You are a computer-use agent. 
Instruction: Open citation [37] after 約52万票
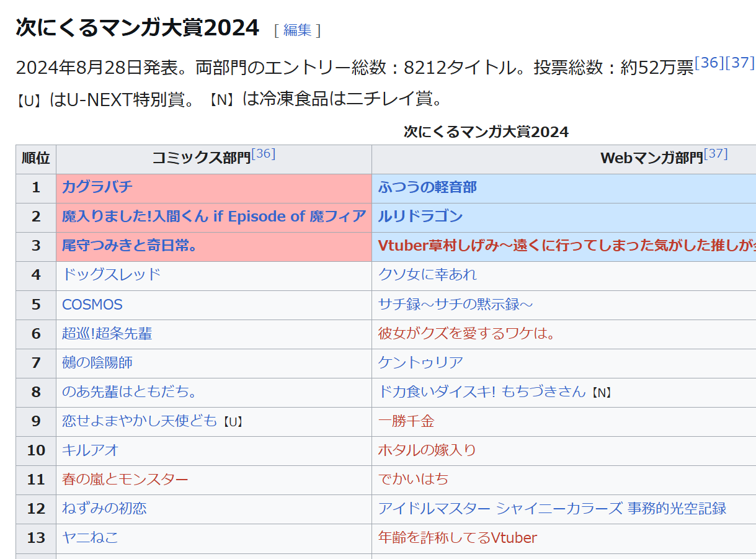(x=740, y=62)
